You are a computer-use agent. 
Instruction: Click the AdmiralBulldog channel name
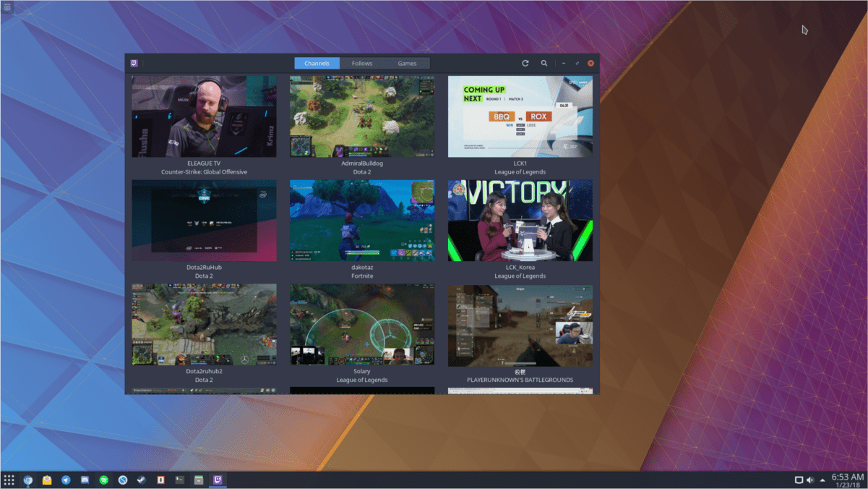(x=362, y=163)
